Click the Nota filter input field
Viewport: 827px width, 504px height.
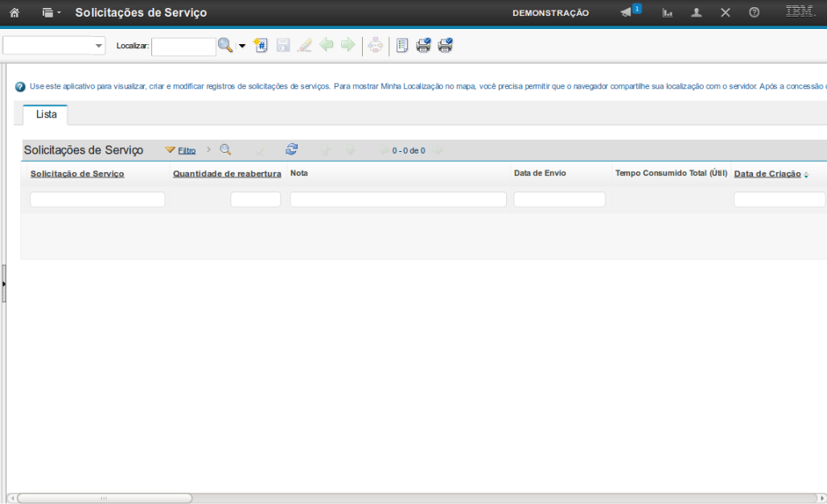(x=398, y=199)
